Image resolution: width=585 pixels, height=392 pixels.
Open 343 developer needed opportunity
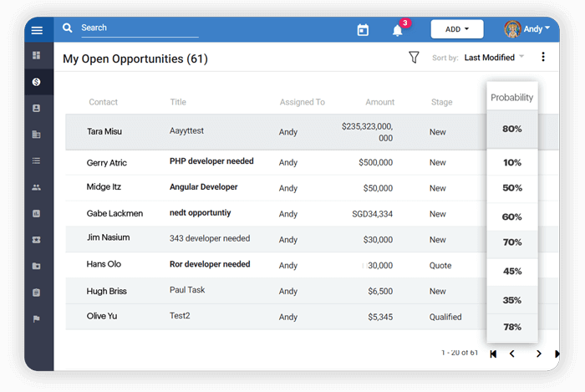(x=210, y=238)
